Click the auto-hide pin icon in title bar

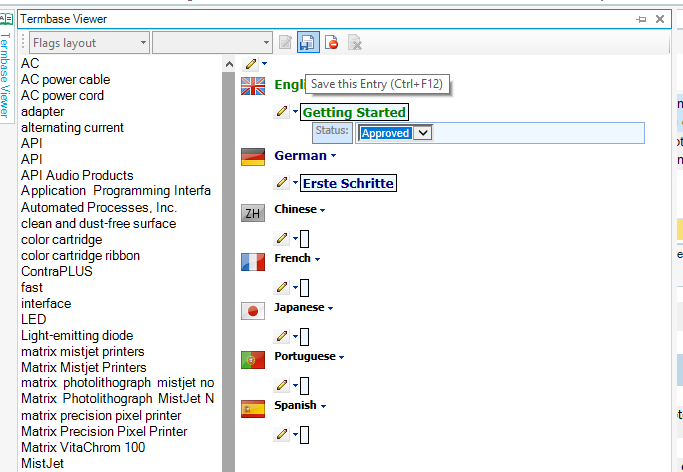tap(641, 19)
